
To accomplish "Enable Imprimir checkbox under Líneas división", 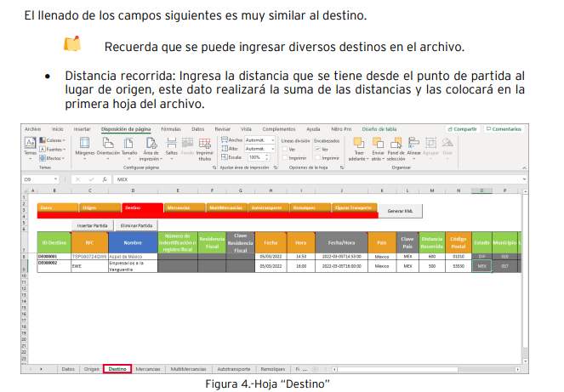I will [285, 157].
